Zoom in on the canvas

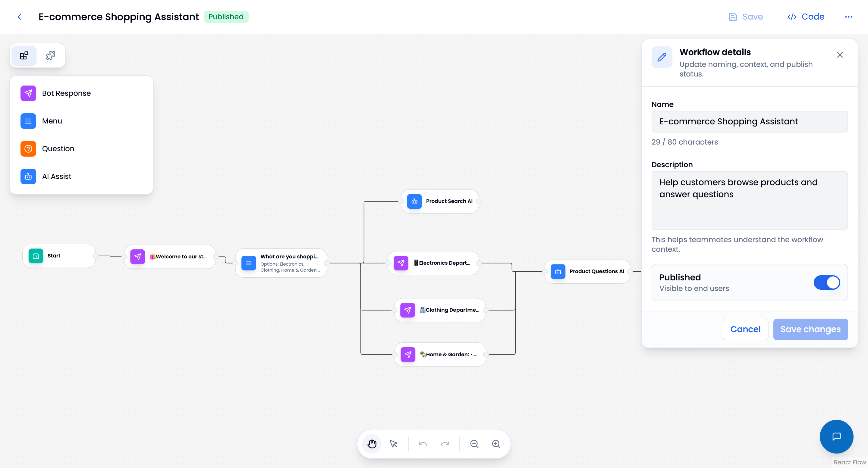(x=496, y=444)
